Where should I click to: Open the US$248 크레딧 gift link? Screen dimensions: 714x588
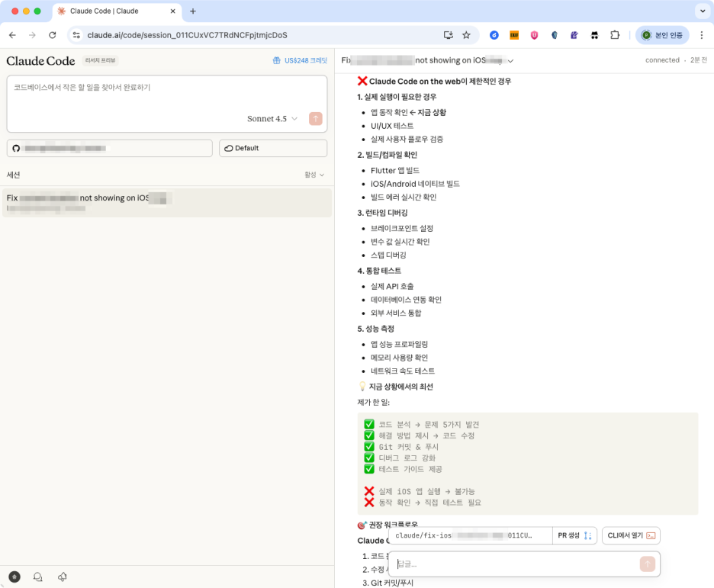coord(300,60)
